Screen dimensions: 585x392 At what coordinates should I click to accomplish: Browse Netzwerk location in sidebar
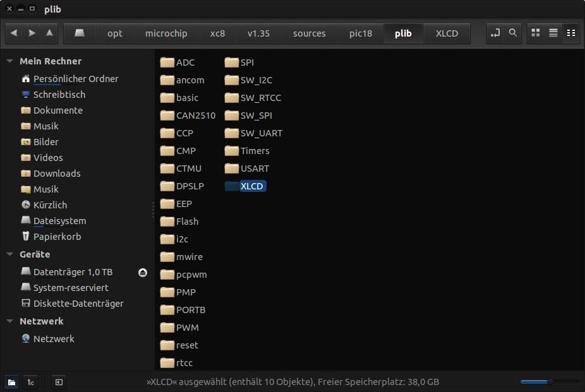54,339
